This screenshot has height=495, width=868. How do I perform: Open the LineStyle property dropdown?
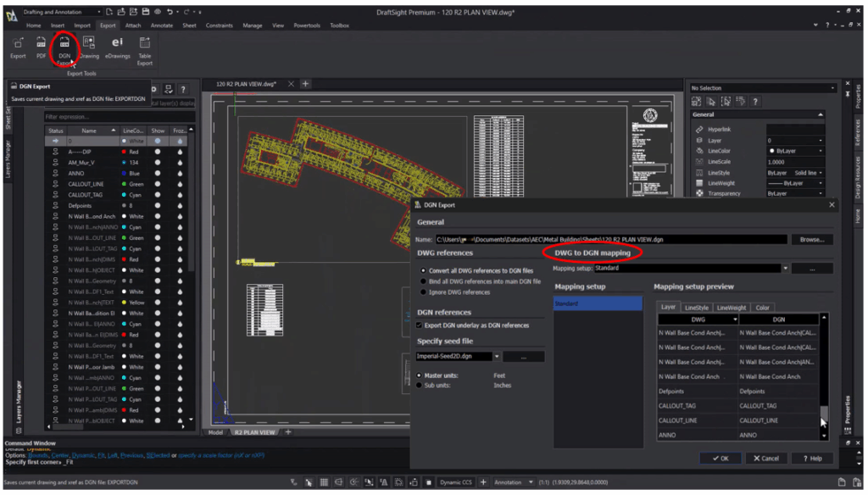(821, 173)
